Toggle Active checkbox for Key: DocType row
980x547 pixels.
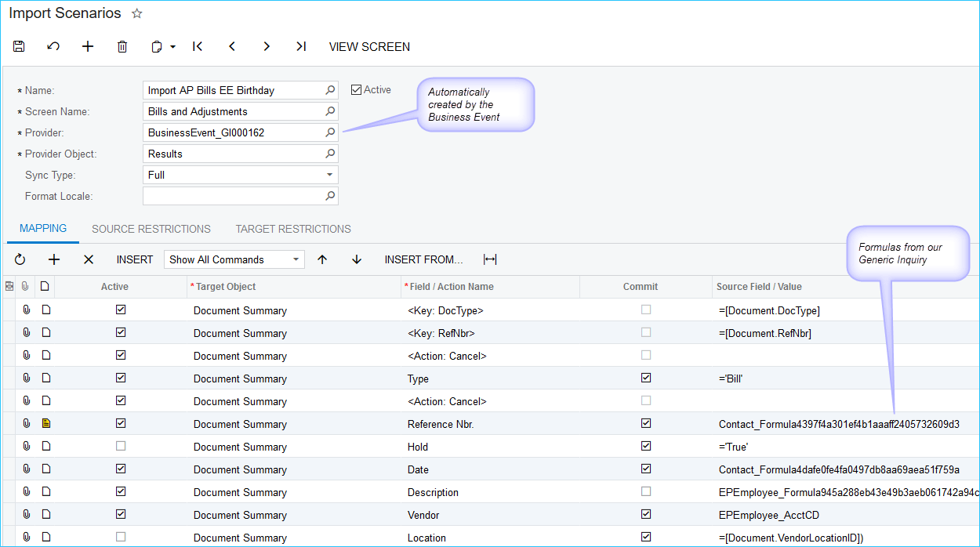coord(121,310)
